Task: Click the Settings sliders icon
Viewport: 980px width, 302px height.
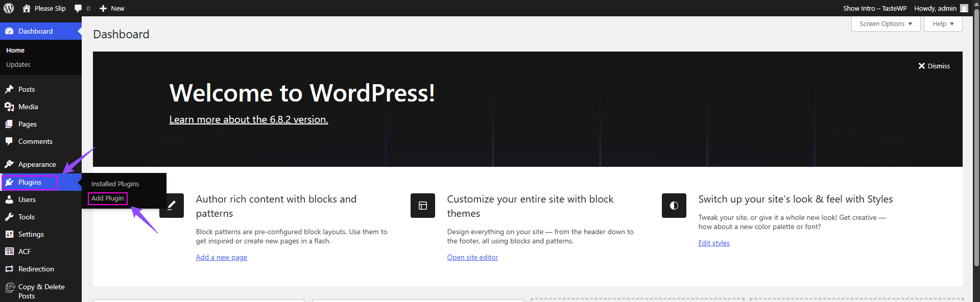Action: [x=9, y=234]
